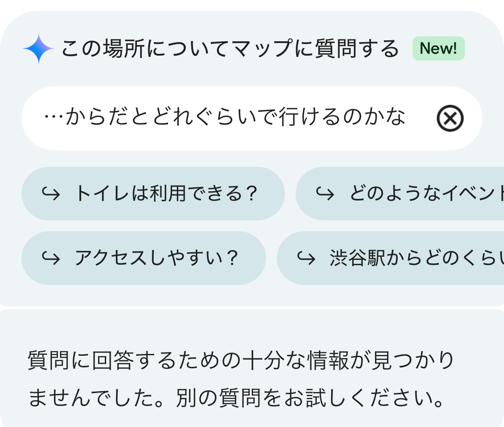Click the arrow icon beside 渋谷駅からどのくらい
Image resolution: width=504 pixels, height=427 pixels.
click(x=306, y=259)
